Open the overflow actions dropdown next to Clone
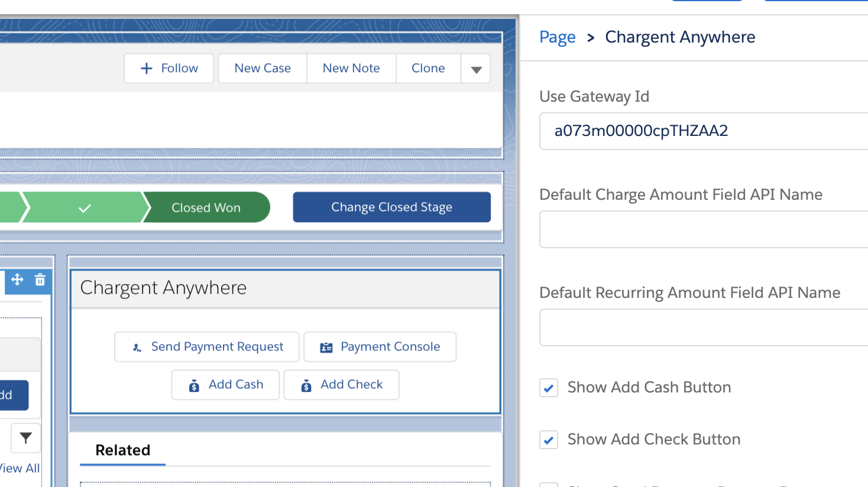868x487 pixels. (475, 68)
